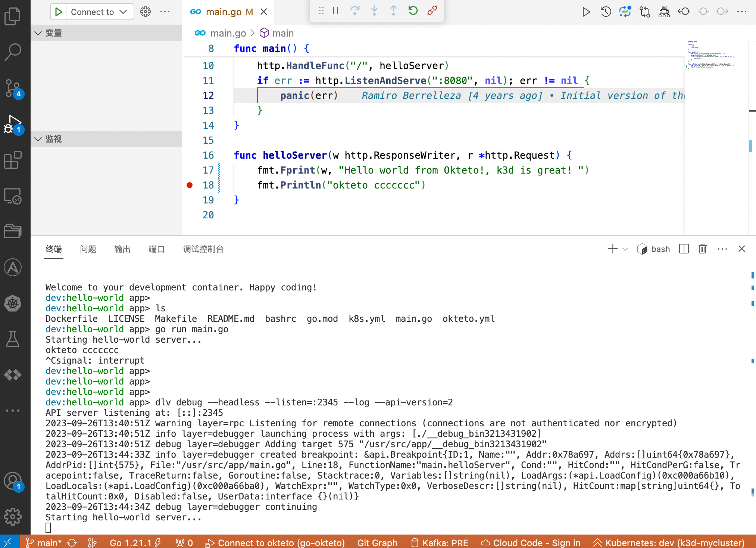
Task: Split the terminal panel
Action: (x=684, y=249)
